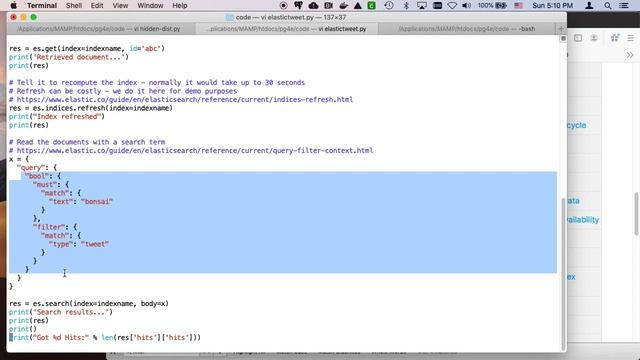The height and width of the screenshot is (360, 640).
Task: Toggle the browser sidebar icon behind Terminal
Action: pyautogui.click(x=578, y=38)
